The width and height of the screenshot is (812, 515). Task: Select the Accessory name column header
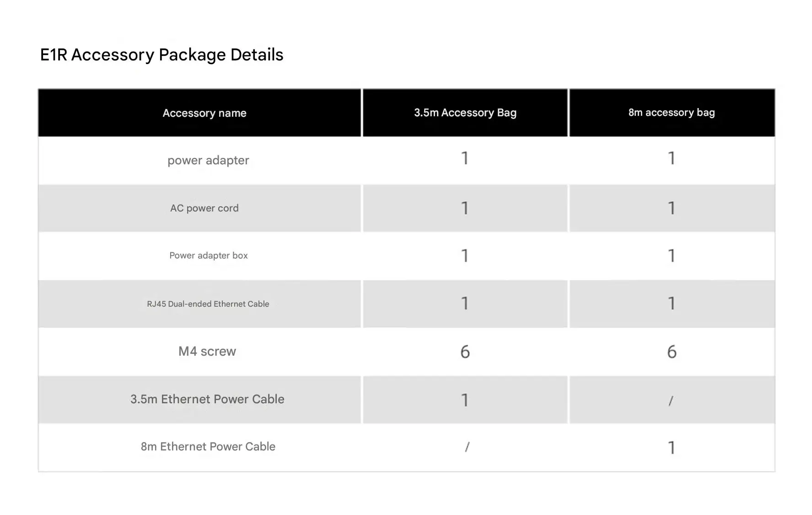point(204,113)
